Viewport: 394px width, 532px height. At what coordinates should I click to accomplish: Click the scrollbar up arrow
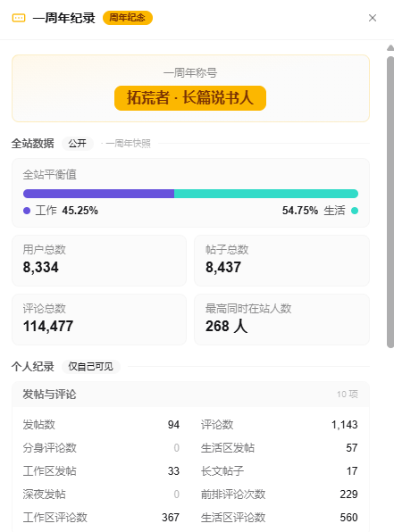(390, 48)
